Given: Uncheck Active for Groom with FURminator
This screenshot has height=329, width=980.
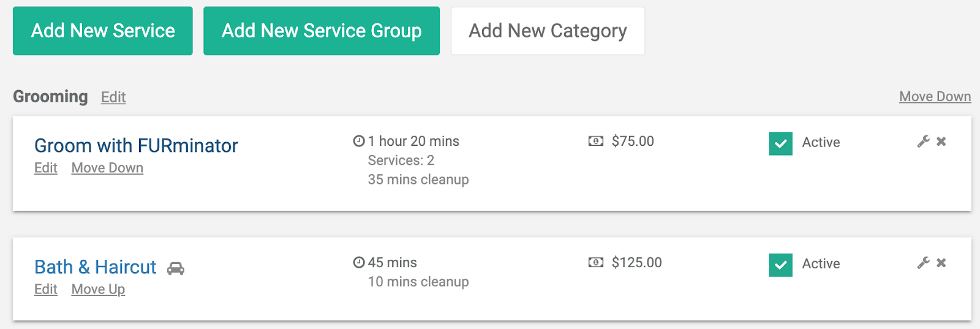Looking at the screenshot, I should [781, 144].
